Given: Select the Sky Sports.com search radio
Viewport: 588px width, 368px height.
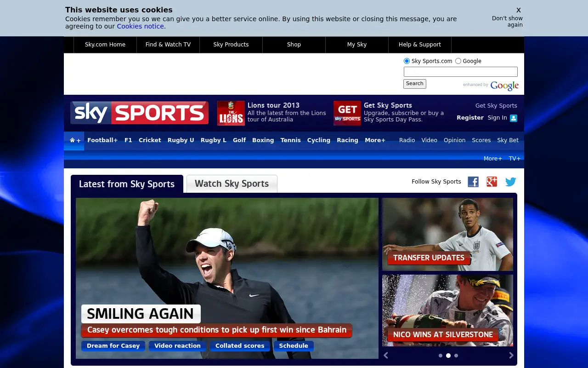Looking at the screenshot, I should pos(407,61).
